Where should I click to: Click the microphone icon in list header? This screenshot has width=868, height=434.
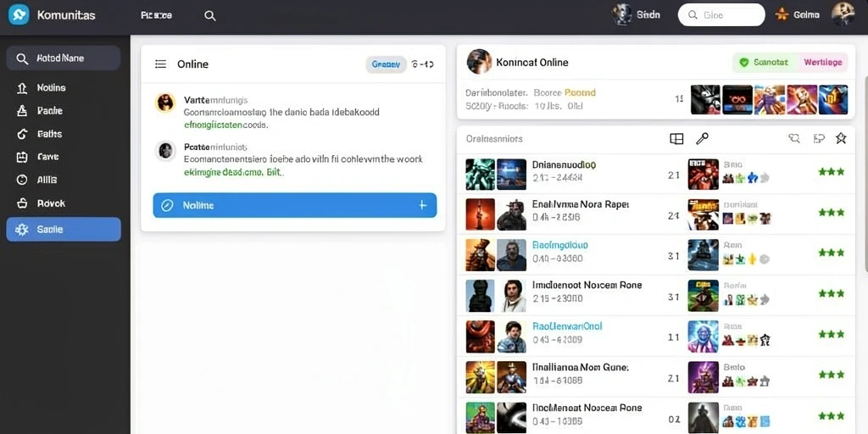[702, 139]
